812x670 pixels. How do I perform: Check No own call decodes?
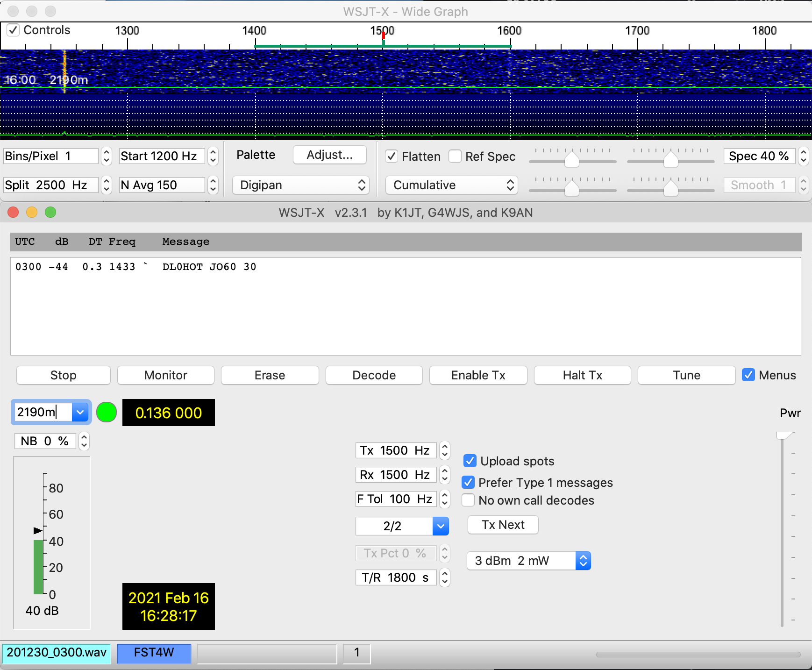click(x=468, y=500)
